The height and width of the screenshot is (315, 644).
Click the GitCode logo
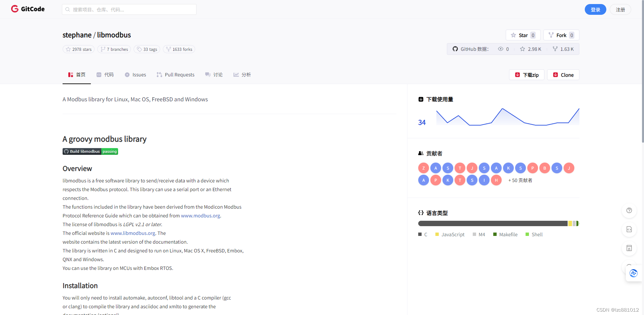[28, 9]
